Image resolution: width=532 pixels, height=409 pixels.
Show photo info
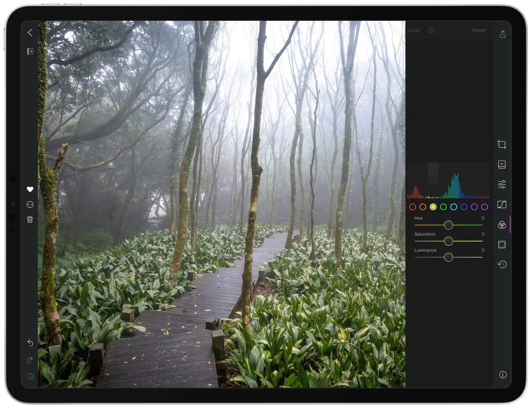click(502, 375)
